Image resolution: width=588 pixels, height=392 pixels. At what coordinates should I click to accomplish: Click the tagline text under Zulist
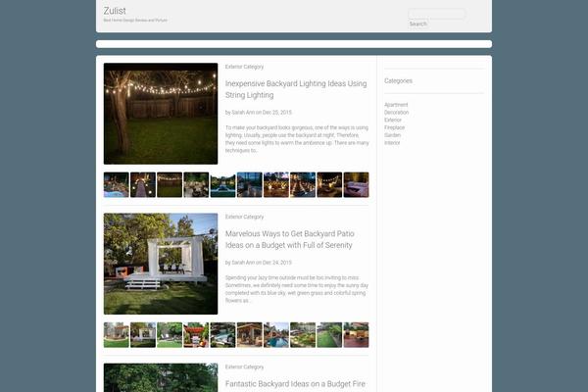point(135,21)
